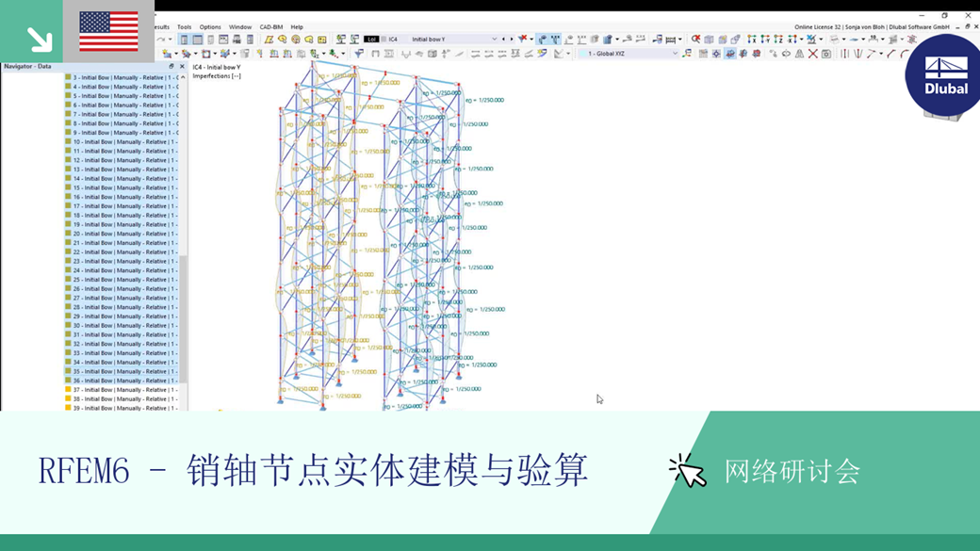The image size is (980, 551).
Task: Select row '12 - Initial Bow | Manually - Relative'
Action: [125, 160]
